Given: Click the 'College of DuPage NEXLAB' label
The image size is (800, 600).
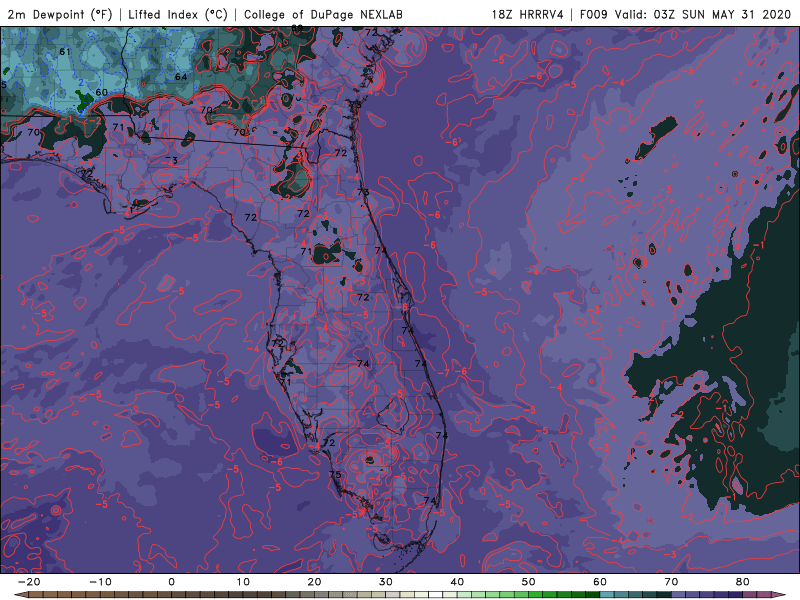Looking at the screenshot, I should point(323,14).
